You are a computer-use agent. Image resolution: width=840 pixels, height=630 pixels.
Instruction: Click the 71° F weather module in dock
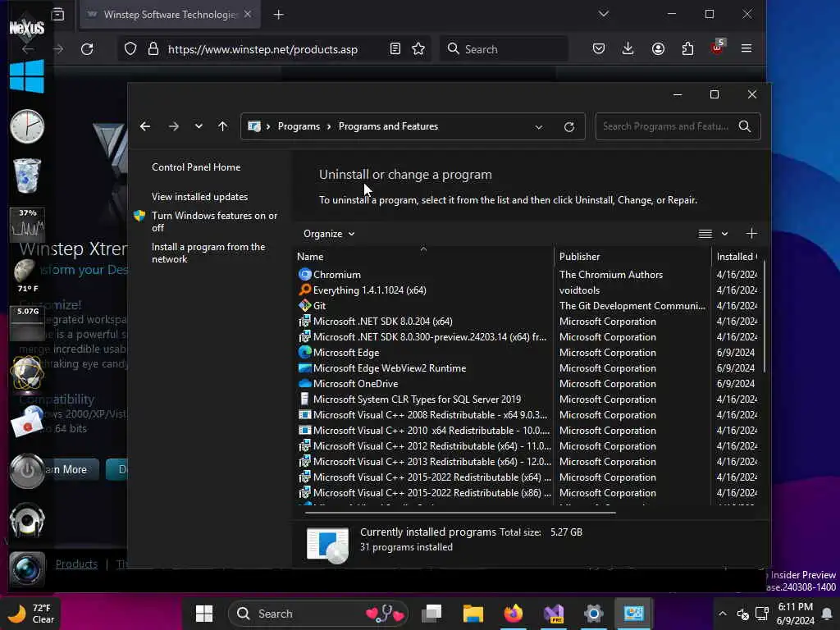point(27,276)
